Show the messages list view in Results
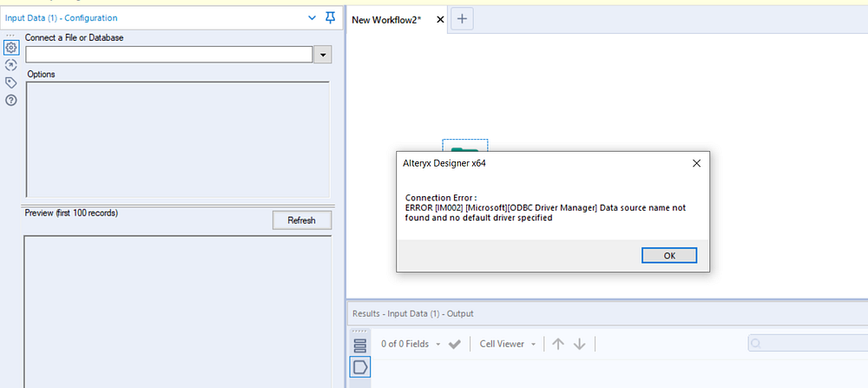Viewport: 868px width, 388px height. (x=360, y=346)
